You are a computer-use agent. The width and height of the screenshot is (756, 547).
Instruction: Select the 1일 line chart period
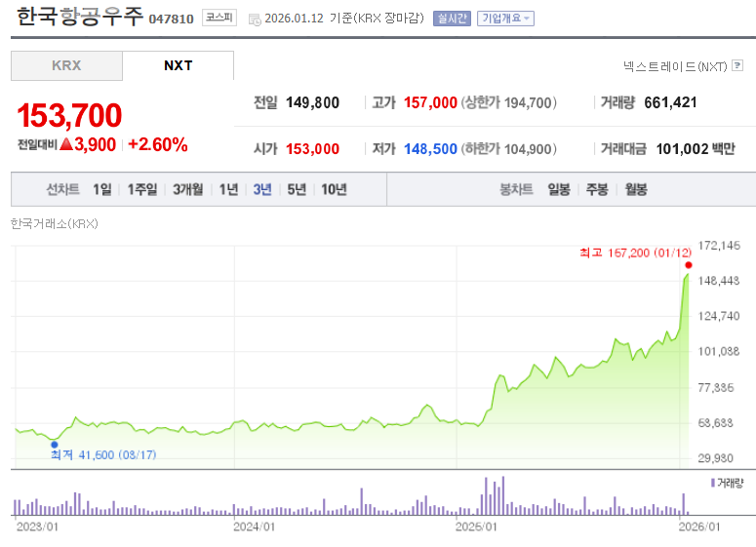[x=101, y=189]
